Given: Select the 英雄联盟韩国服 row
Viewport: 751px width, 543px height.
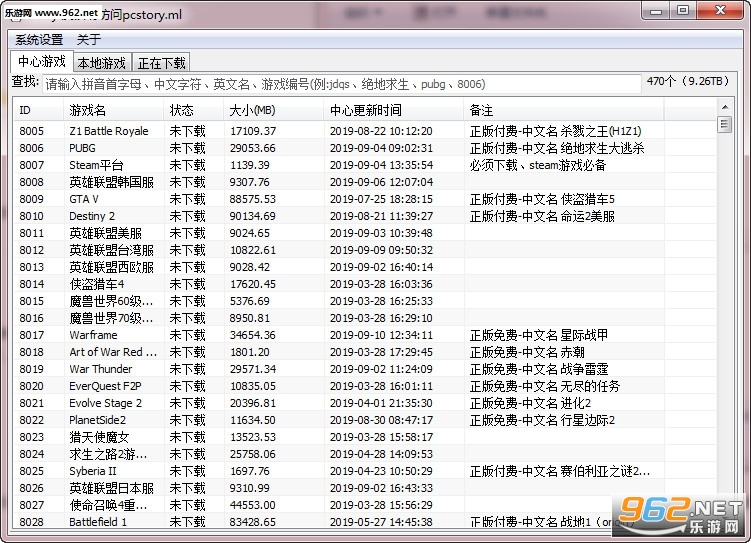Looking at the screenshot, I should coord(365,182).
